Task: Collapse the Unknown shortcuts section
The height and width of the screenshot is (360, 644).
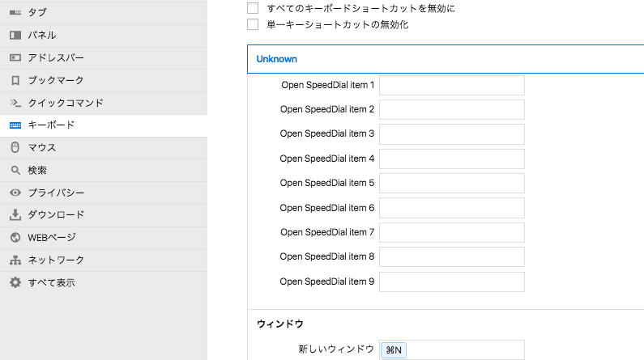Action: [446, 59]
